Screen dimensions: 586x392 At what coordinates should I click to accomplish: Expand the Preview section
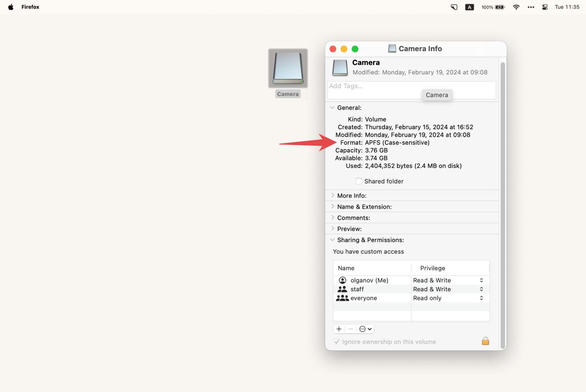point(332,229)
